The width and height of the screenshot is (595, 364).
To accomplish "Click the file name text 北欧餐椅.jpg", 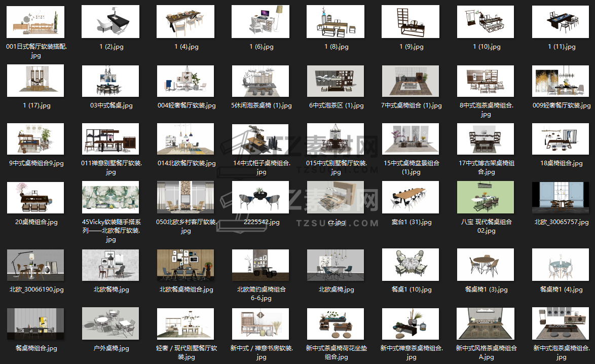I will pyautogui.click(x=111, y=289).
